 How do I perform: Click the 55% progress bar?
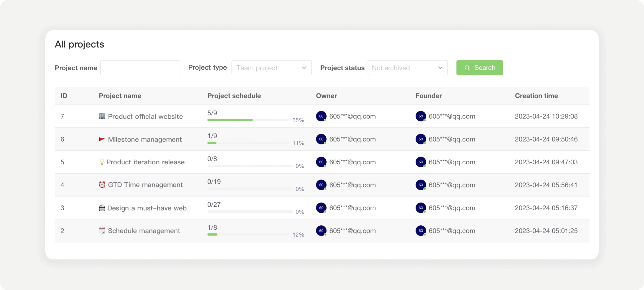[x=249, y=120]
